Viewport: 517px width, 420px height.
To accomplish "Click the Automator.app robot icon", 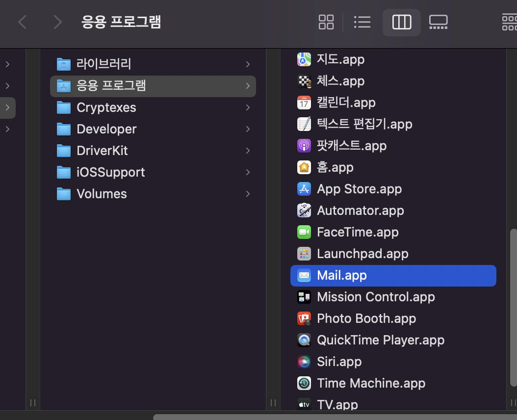I will pos(304,210).
